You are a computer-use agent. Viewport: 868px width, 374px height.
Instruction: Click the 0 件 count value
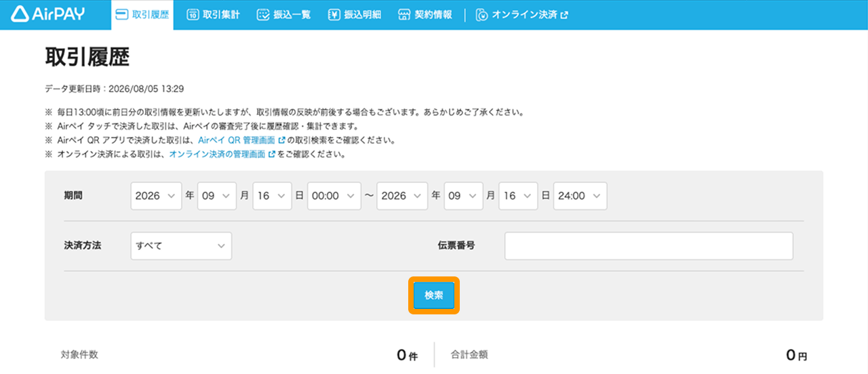408,355
